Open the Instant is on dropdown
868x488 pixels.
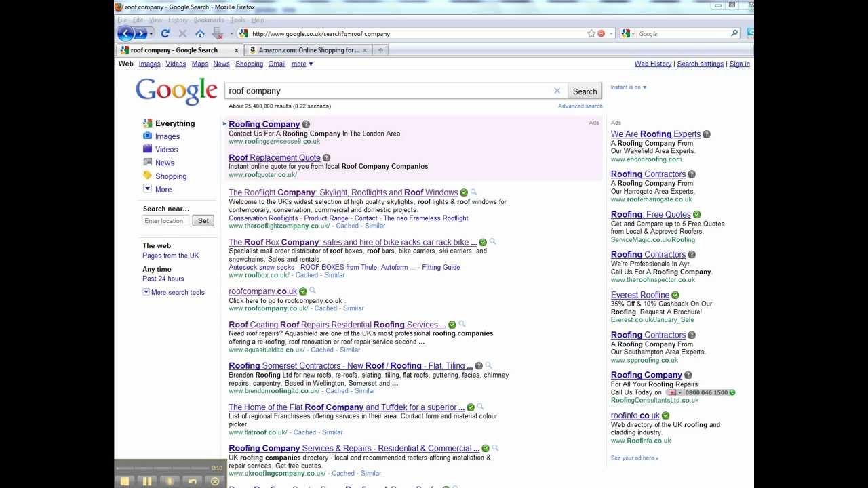pyautogui.click(x=629, y=87)
